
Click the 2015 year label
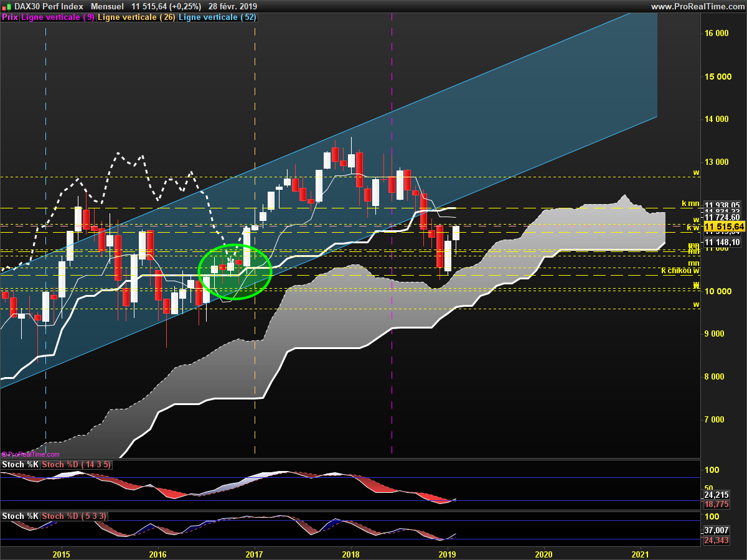coord(62,554)
